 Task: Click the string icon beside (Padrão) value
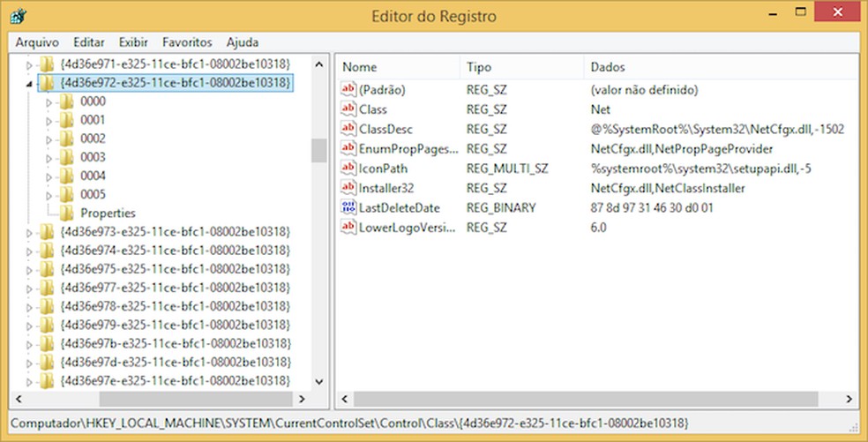348,90
